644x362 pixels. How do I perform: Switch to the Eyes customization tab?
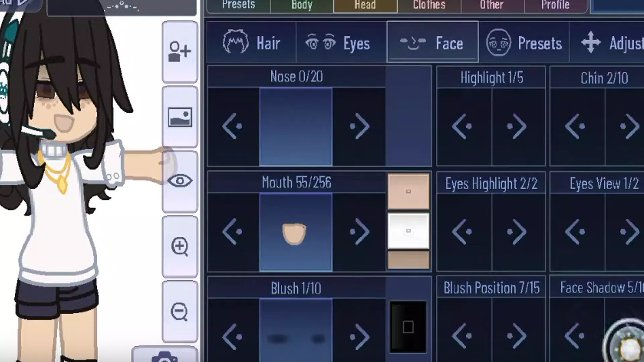[337, 43]
